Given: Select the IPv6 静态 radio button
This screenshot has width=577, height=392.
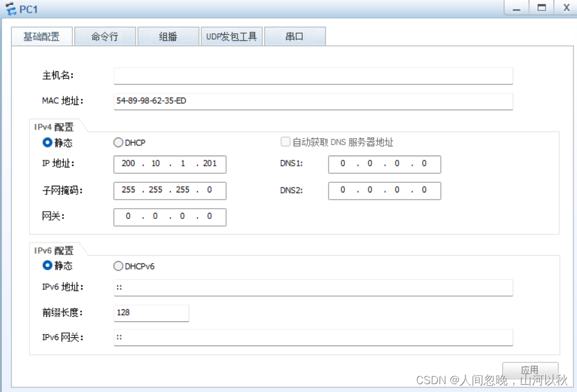Looking at the screenshot, I should point(47,265).
